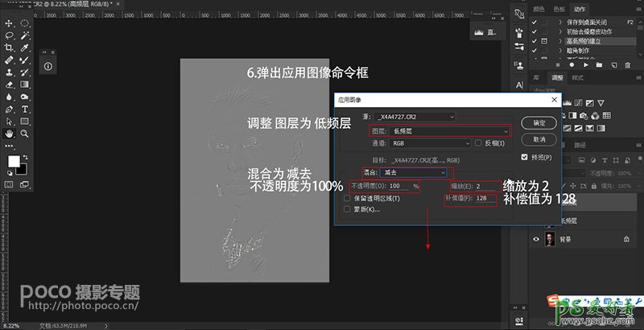Viewport: 644px width, 330px height.
Task: Add a Gradient Map adjustment
Action: pyautogui.click(x=601, y=129)
